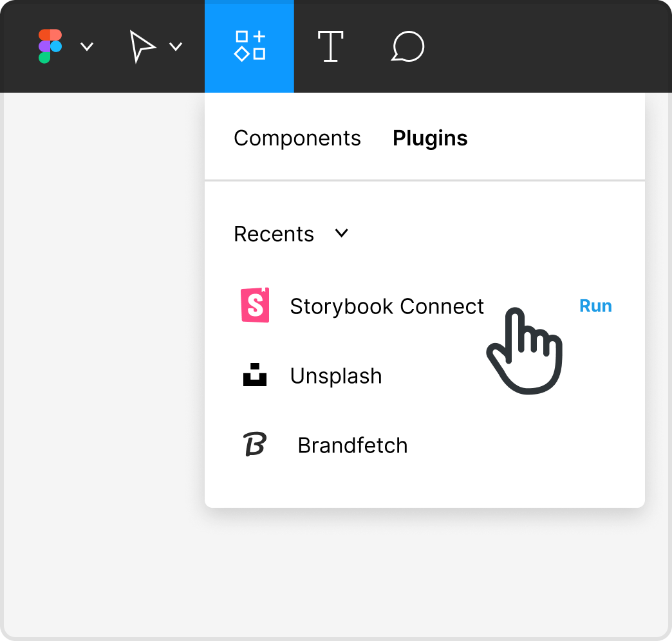Open the Move tool options chevron
The height and width of the screenshot is (641, 672).
pyautogui.click(x=176, y=48)
